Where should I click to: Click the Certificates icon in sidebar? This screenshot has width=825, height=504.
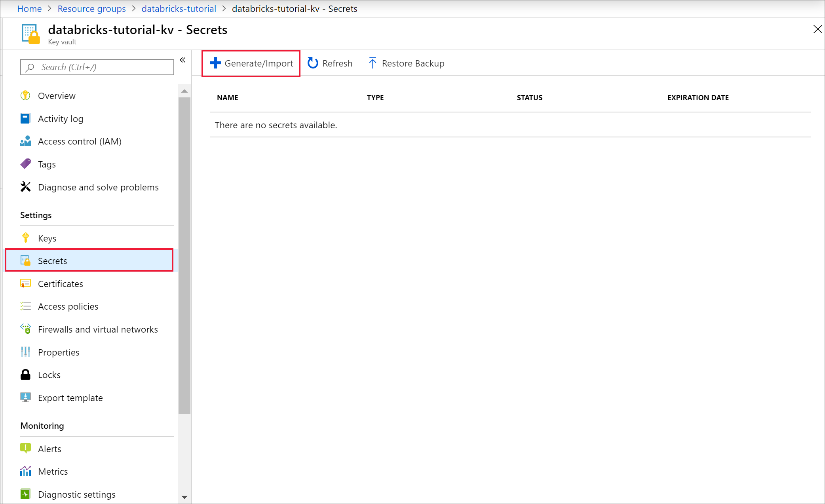click(x=26, y=284)
